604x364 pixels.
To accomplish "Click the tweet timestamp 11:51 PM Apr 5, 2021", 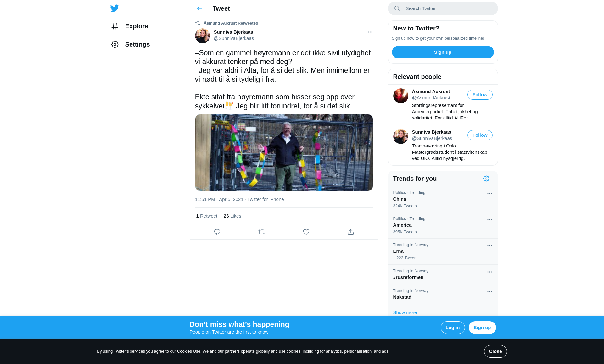I will 219,199.
